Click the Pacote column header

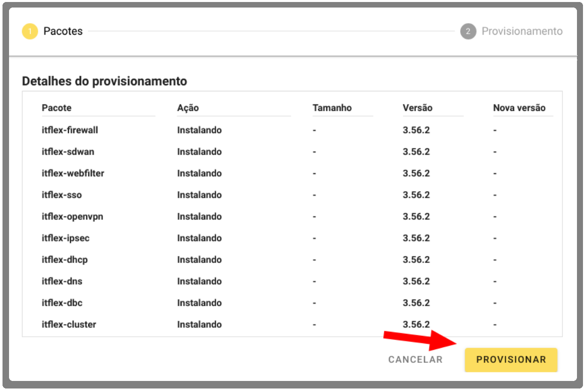57,108
